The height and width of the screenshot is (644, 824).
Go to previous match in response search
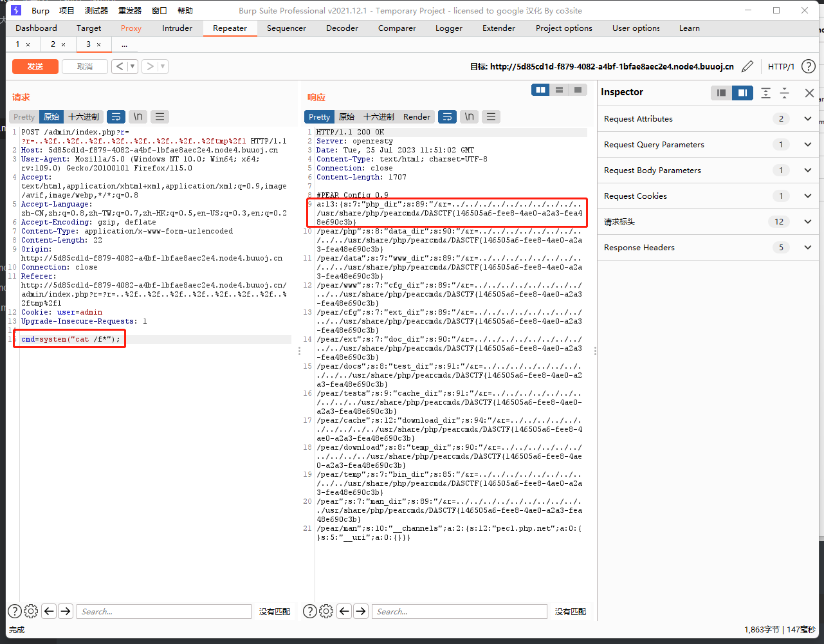pos(344,611)
